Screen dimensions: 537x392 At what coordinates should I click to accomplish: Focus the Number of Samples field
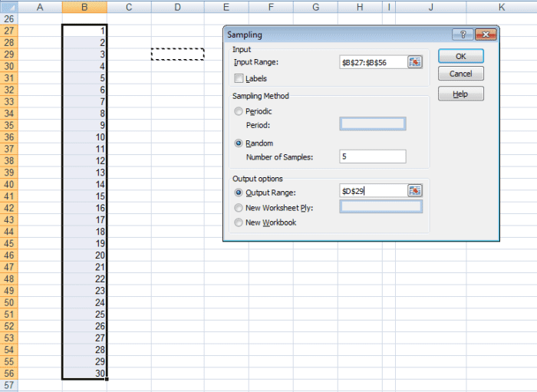pos(373,156)
